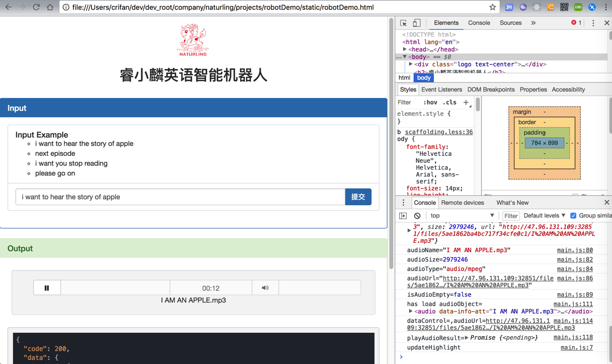
Task: Activate inspect element picker in DevTools
Action: tap(403, 23)
